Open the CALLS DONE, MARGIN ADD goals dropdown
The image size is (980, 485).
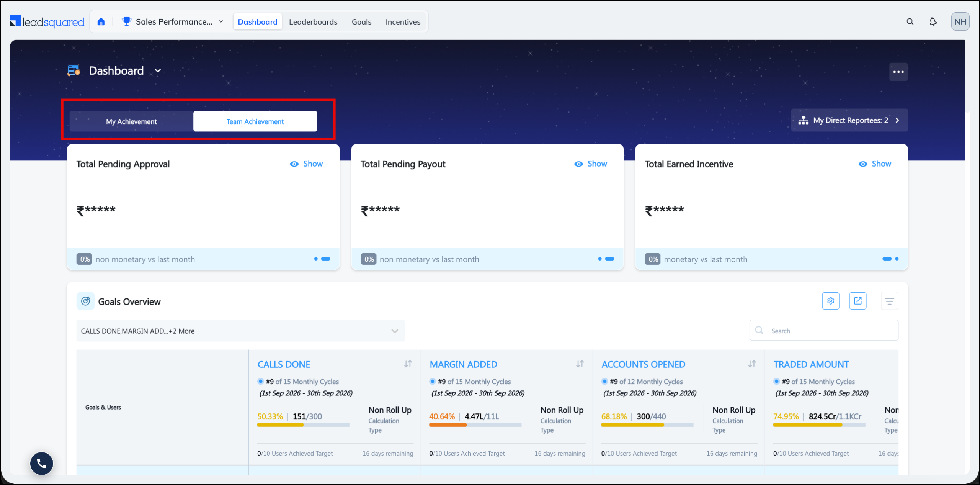tap(240, 331)
